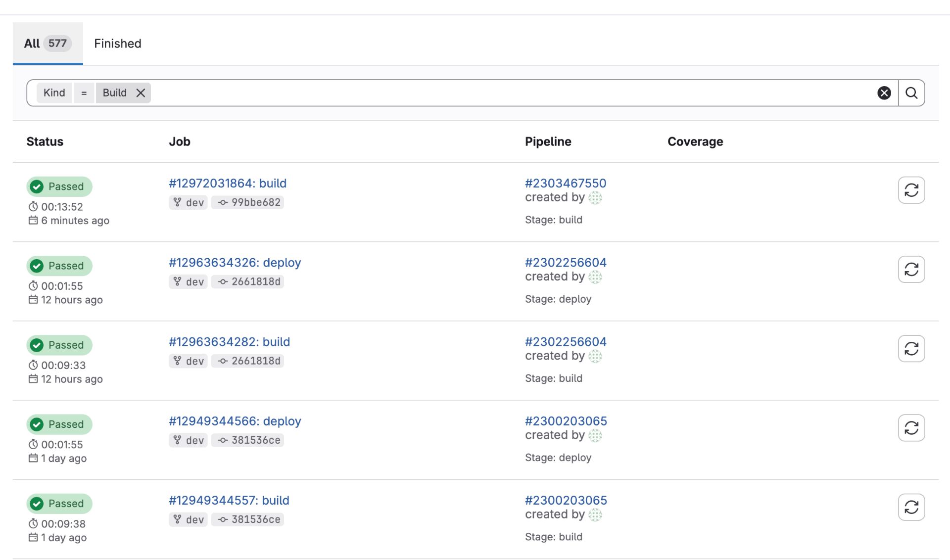Clear all filters with circle X icon
950x560 pixels.
(884, 93)
